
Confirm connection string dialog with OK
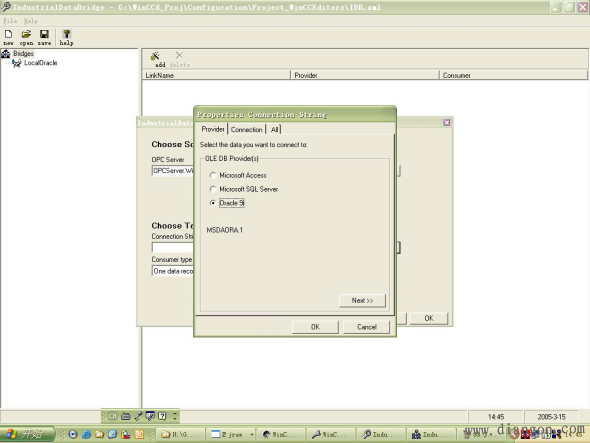315,327
